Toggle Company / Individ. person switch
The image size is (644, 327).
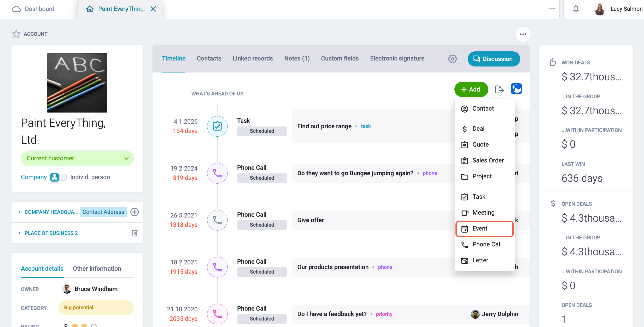[58, 177]
